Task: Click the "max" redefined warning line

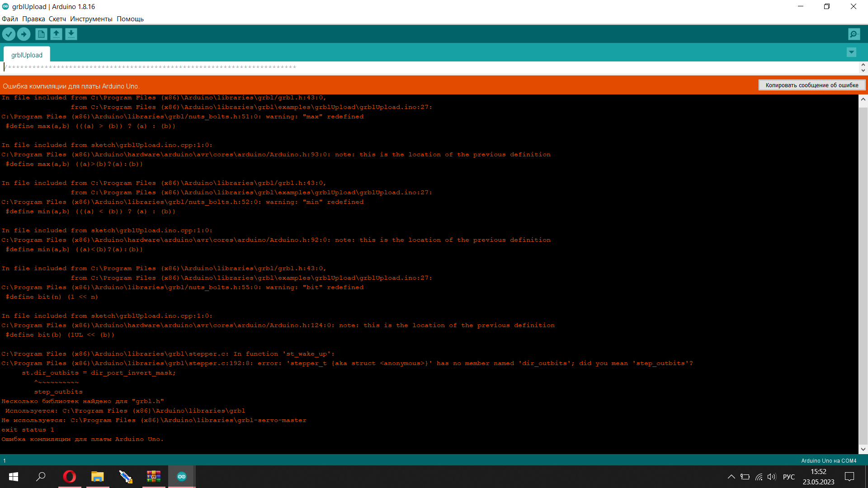Action: [183, 117]
